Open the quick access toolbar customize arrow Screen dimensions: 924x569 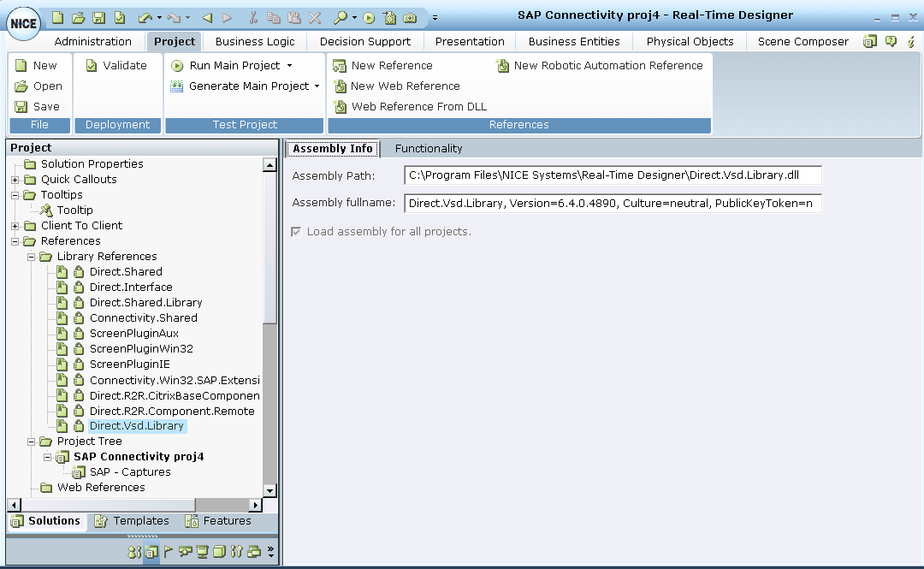pos(435,18)
